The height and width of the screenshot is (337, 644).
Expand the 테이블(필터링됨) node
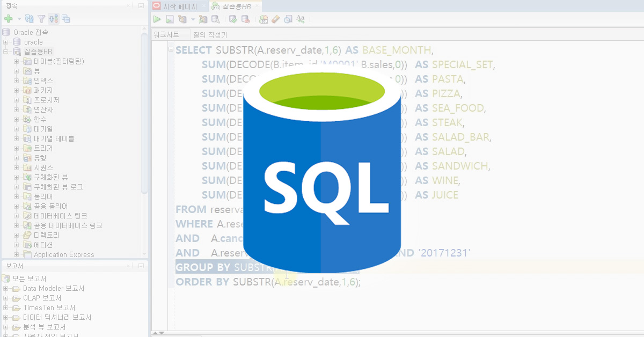tap(16, 61)
